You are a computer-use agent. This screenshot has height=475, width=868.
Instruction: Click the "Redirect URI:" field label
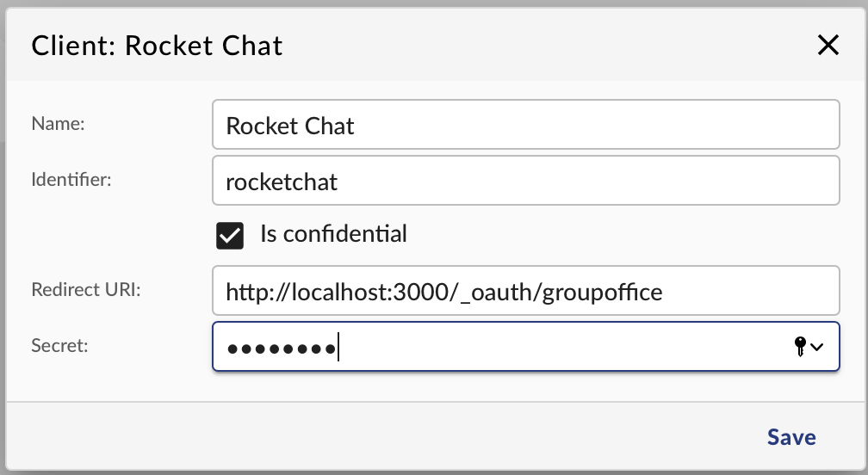(x=86, y=290)
